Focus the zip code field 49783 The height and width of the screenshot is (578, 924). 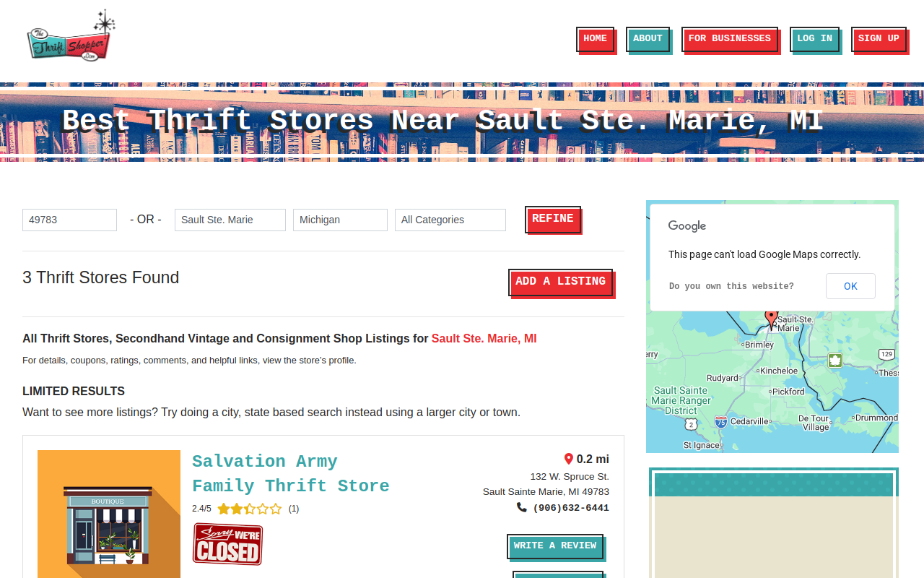click(x=69, y=220)
